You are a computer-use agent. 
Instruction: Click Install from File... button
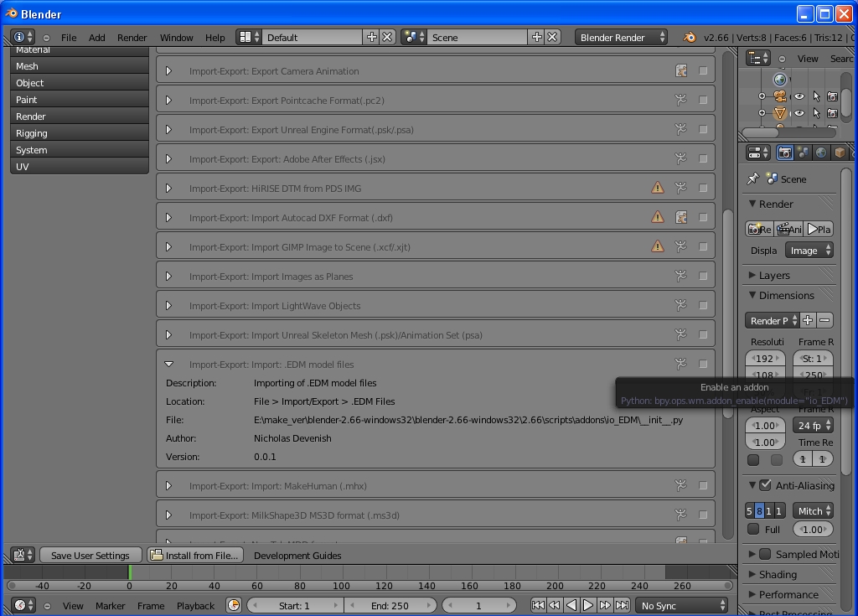click(x=195, y=555)
